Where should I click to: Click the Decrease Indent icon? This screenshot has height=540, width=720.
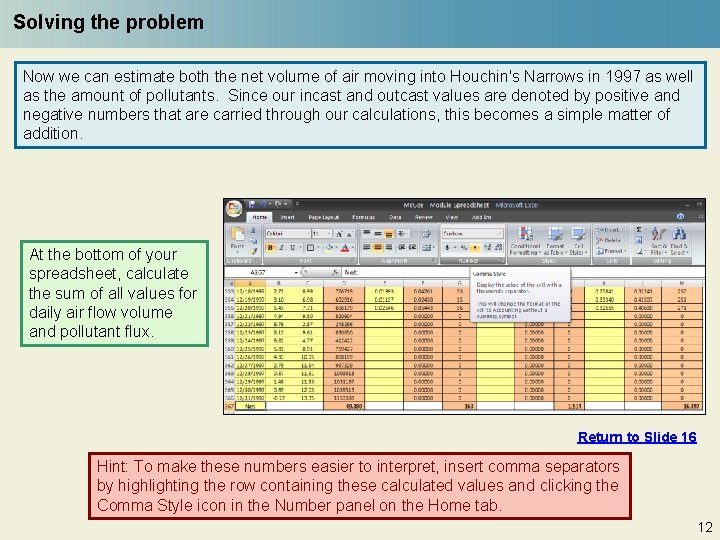click(x=401, y=248)
